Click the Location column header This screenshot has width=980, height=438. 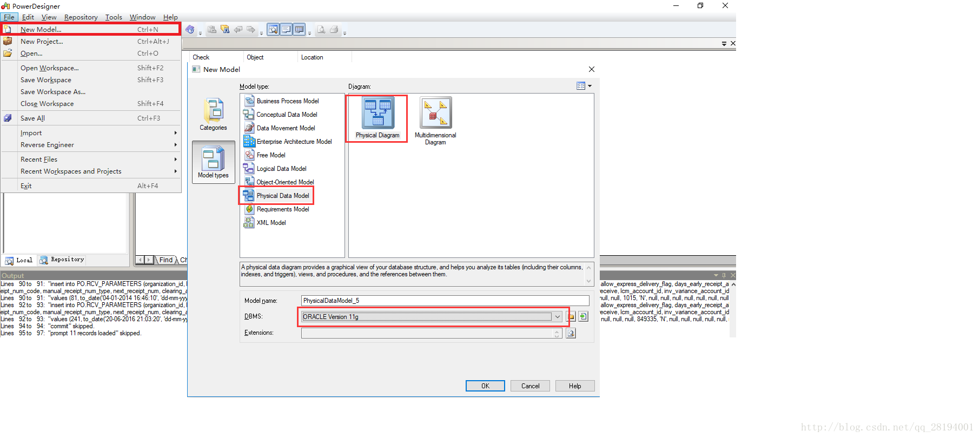[325, 57]
